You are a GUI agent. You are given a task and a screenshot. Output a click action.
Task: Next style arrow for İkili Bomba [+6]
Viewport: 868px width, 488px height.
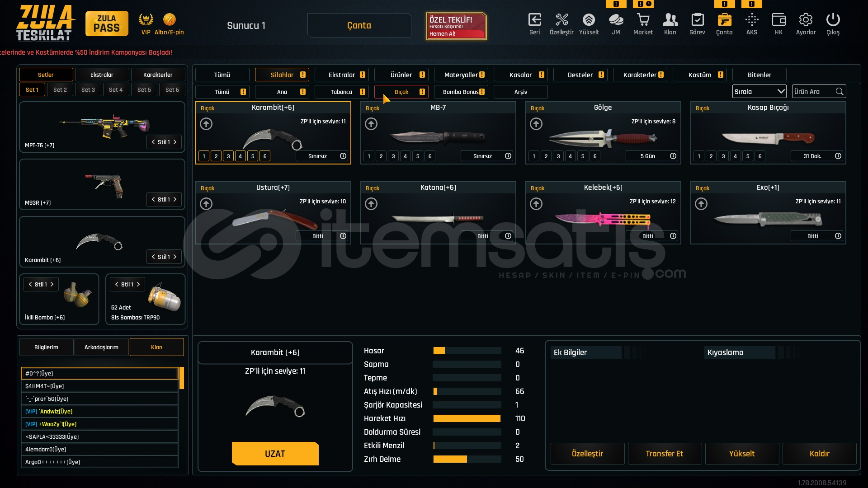pyautogui.click(x=52, y=284)
